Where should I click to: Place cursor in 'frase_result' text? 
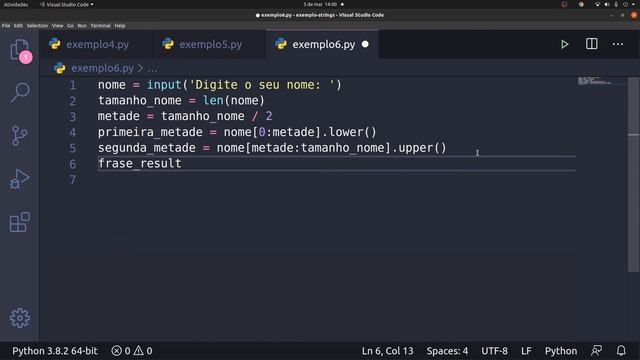click(x=140, y=163)
